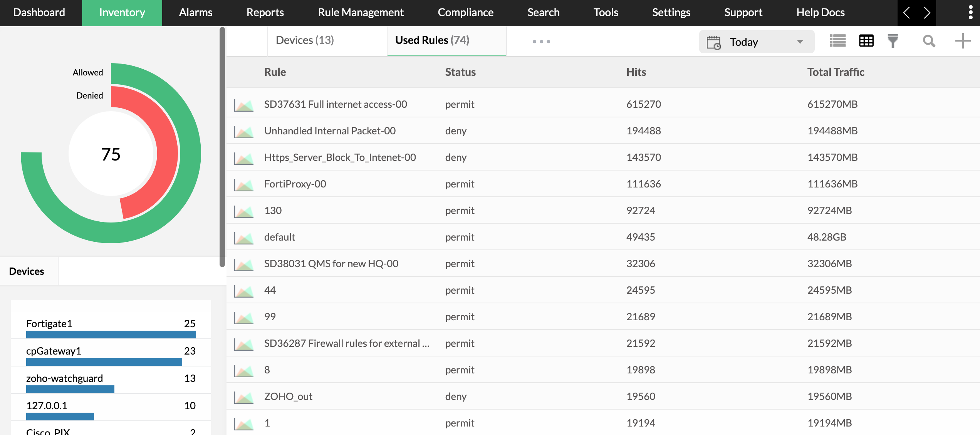Screen dimensions: 980x435
Task: Switch to the Devices (13) tab
Action: point(305,40)
